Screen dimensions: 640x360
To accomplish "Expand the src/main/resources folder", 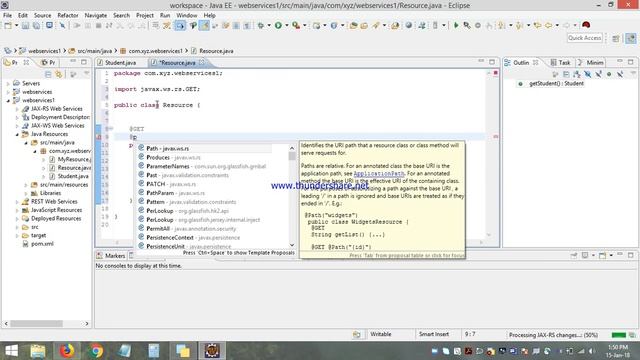I will coord(26,185).
